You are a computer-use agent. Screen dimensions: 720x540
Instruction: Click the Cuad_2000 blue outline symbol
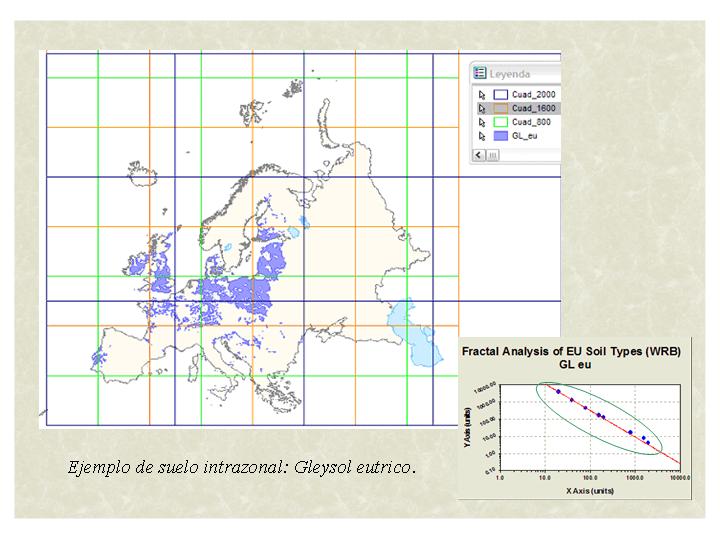tap(500, 93)
